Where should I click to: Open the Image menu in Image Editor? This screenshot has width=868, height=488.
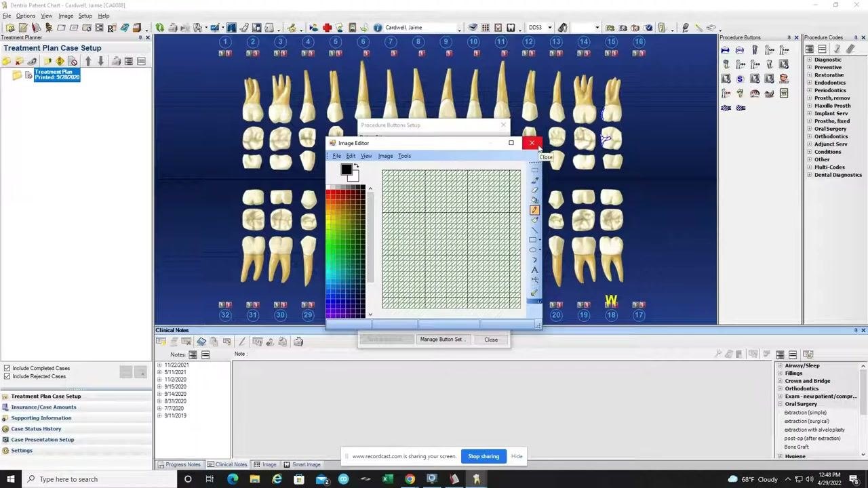click(x=385, y=156)
